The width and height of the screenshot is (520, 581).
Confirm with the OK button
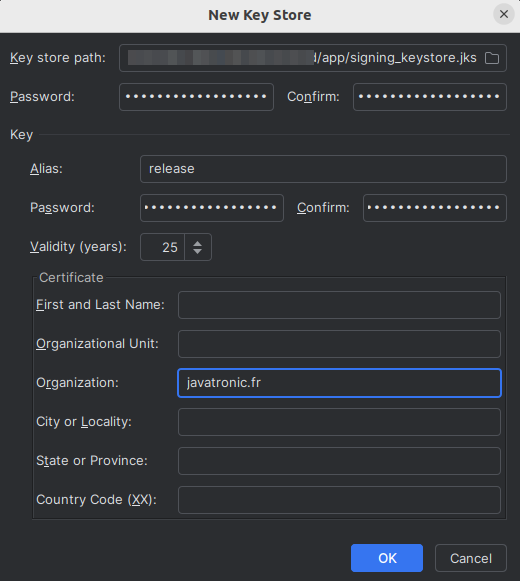[x=387, y=558]
